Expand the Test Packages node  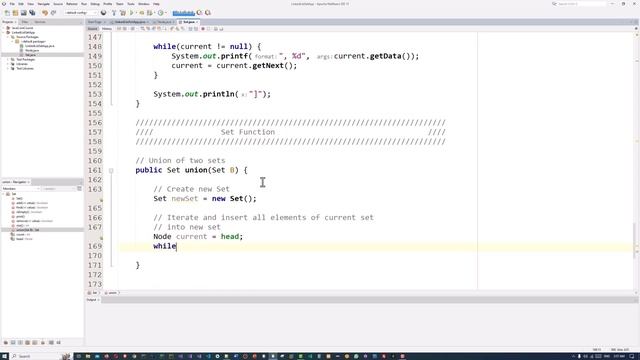[8, 59]
